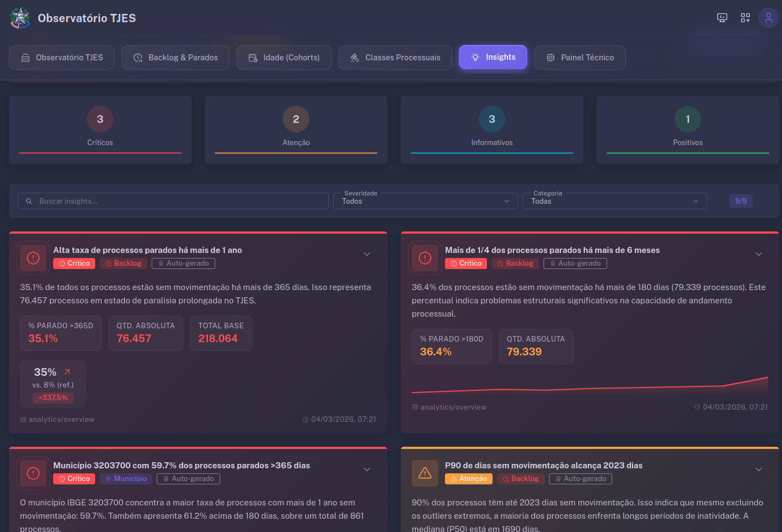This screenshot has width=782, height=532.
Task: Click the 9/9 insights counter badge
Action: coord(740,201)
